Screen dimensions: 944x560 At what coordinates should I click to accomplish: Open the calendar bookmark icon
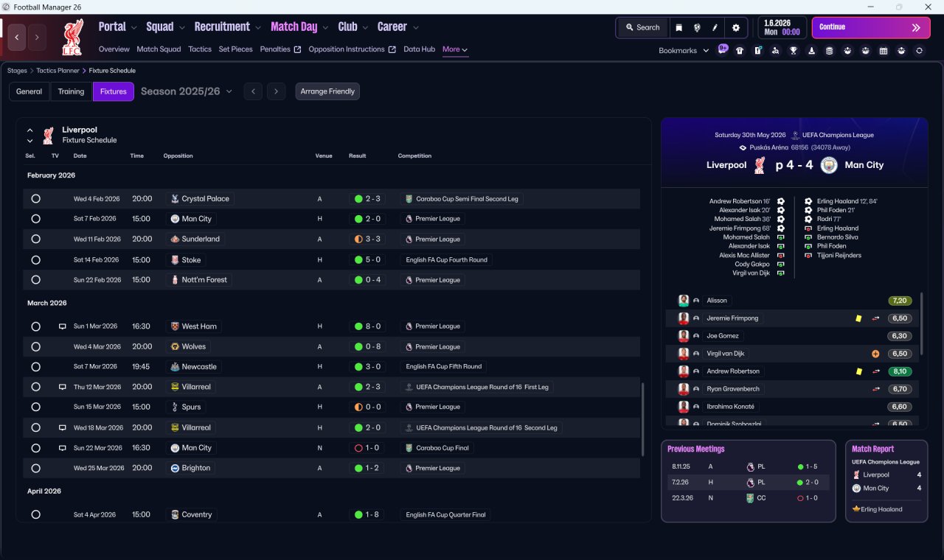[884, 51]
